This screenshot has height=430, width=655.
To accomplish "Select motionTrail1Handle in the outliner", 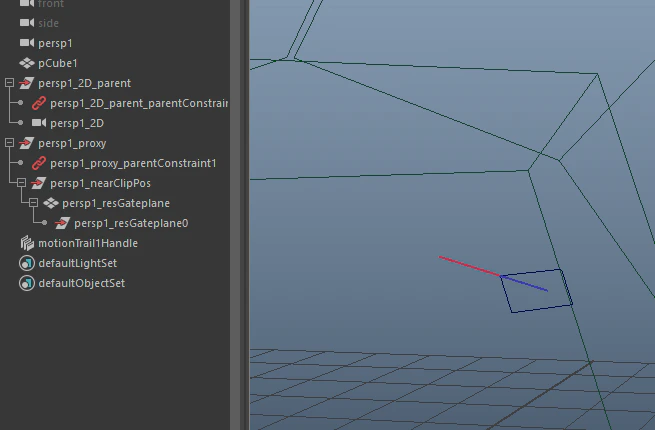I will click(x=88, y=243).
